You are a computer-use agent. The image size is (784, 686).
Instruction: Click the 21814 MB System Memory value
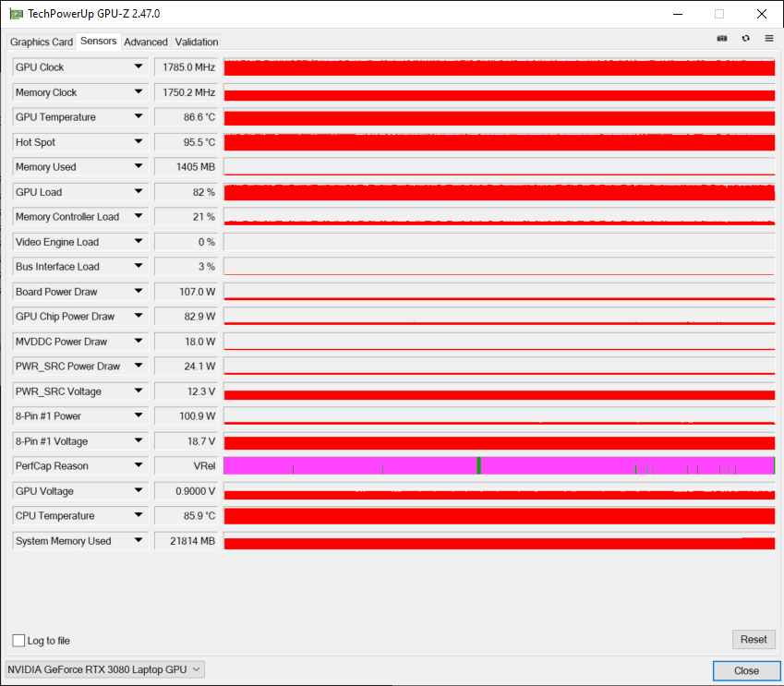click(x=187, y=541)
